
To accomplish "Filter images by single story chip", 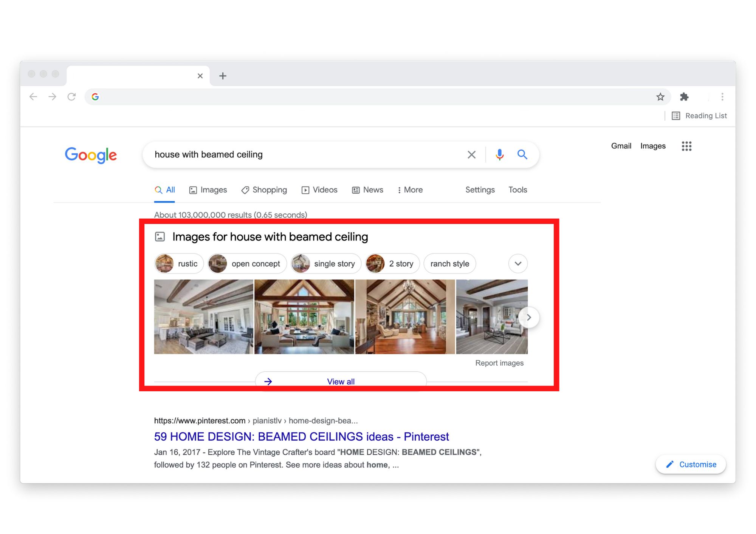I will (x=326, y=264).
